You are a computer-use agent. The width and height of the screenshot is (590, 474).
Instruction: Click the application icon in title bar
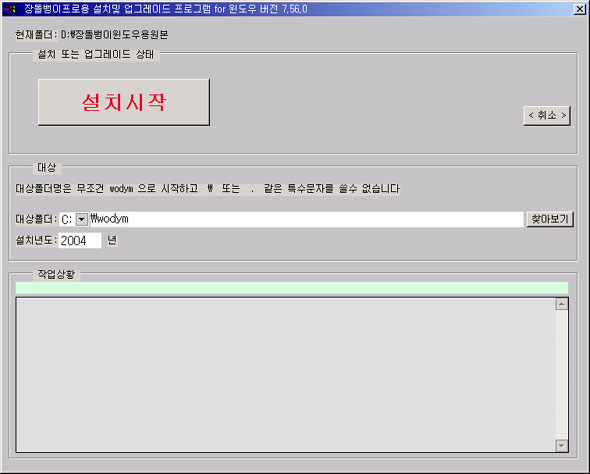click(x=10, y=9)
